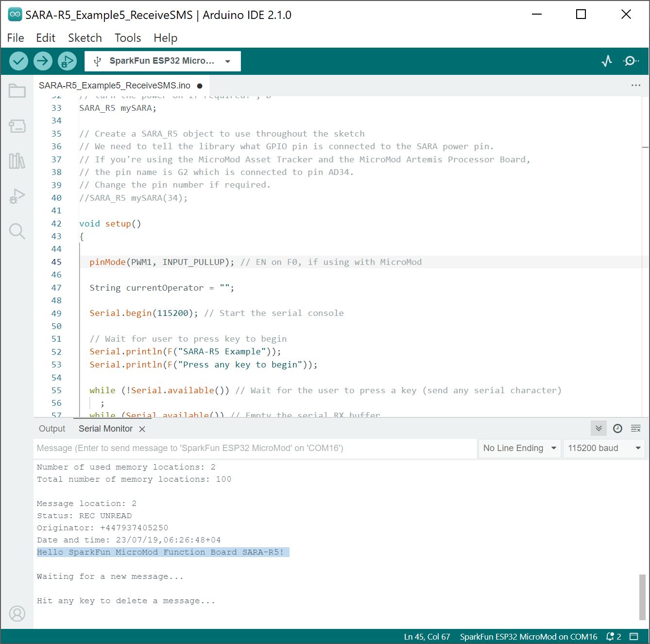Click the String currentOperator code line
650x644 pixels.
point(162,288)
